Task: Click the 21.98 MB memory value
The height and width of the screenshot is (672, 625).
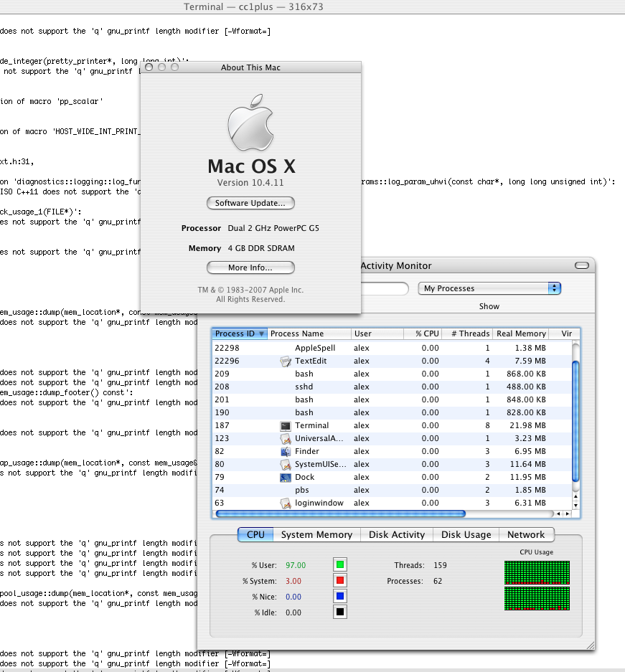Action: (527, 425)
